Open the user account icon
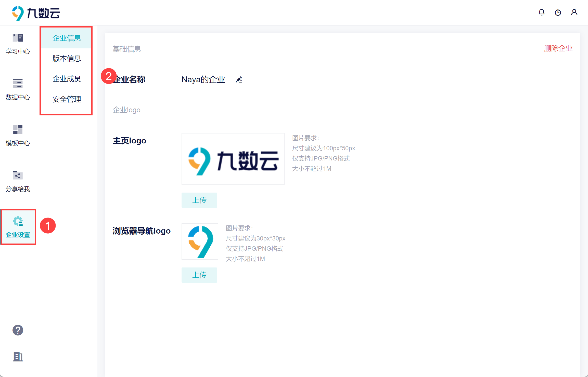Viewport: 588px width, 377px height. [574, 12]
